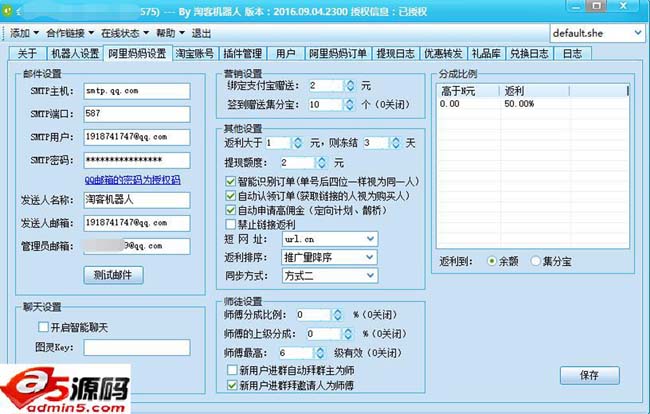Adjust the 师傅的上级分成 spinner
Screen dimensions: 650x414
(x=348, y=334)
